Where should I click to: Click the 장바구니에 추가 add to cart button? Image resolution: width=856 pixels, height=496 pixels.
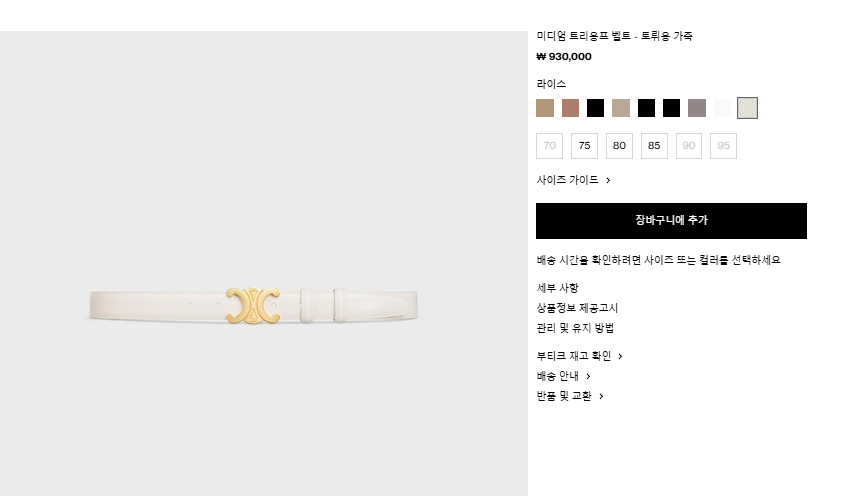click(671, 221)
